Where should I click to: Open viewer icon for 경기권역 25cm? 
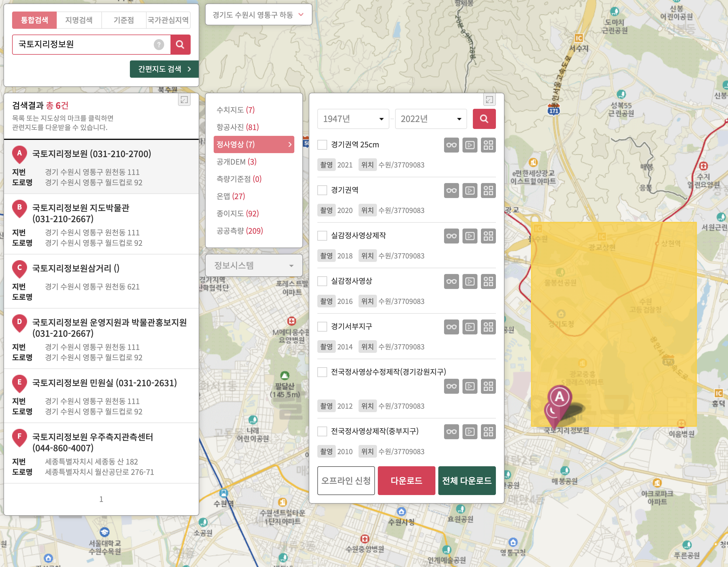click(x=470, y=145)
